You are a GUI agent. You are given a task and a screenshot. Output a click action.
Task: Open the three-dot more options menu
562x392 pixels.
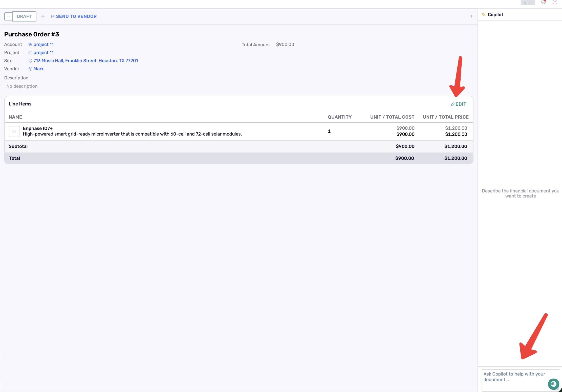coord(471,17)
